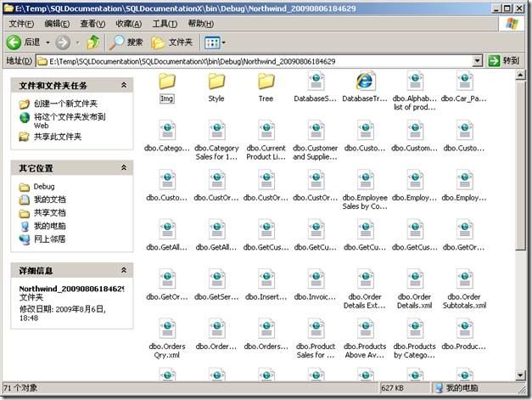Open the 收藏(A) menu
This screenshot has height=400, width=532.
129,24
